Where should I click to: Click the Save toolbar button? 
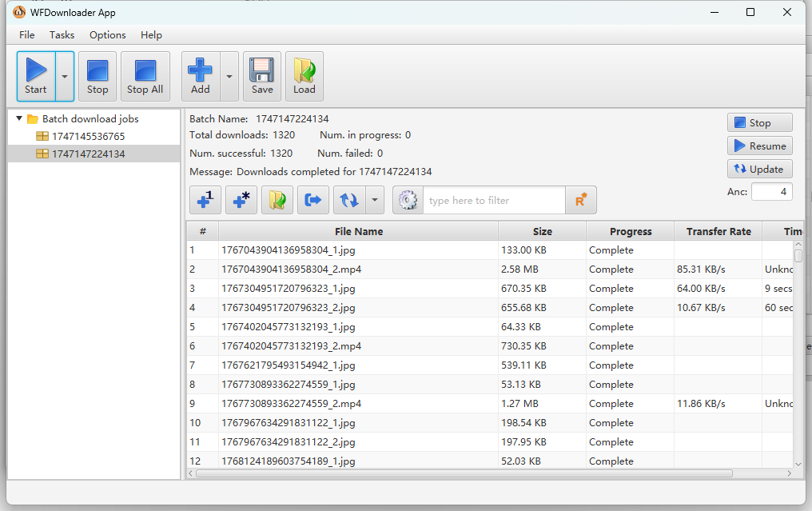[262, 76]
